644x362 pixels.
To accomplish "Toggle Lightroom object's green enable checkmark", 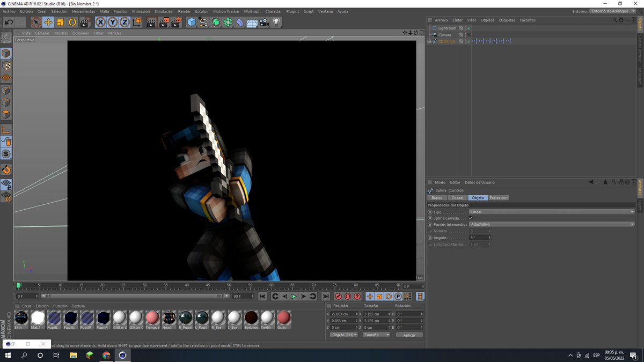I will tap(469, 28).
